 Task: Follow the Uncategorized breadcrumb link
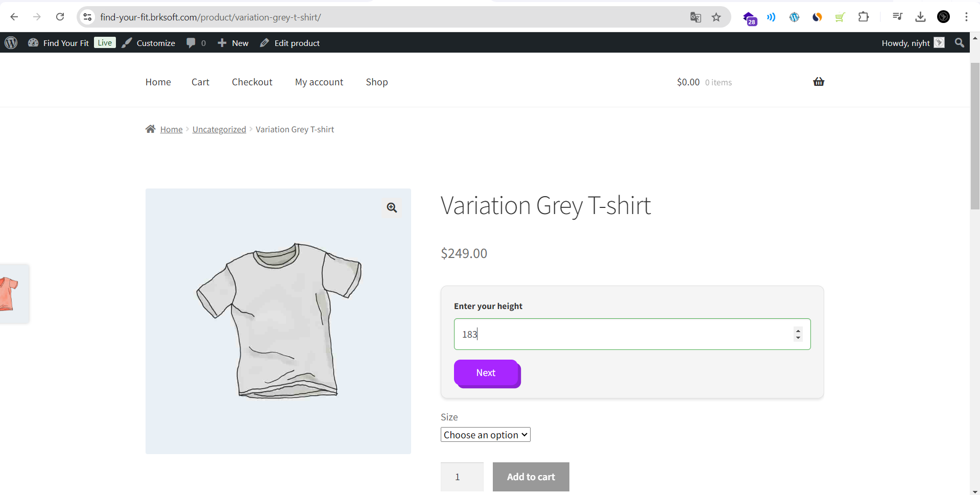tap(219, 130)
